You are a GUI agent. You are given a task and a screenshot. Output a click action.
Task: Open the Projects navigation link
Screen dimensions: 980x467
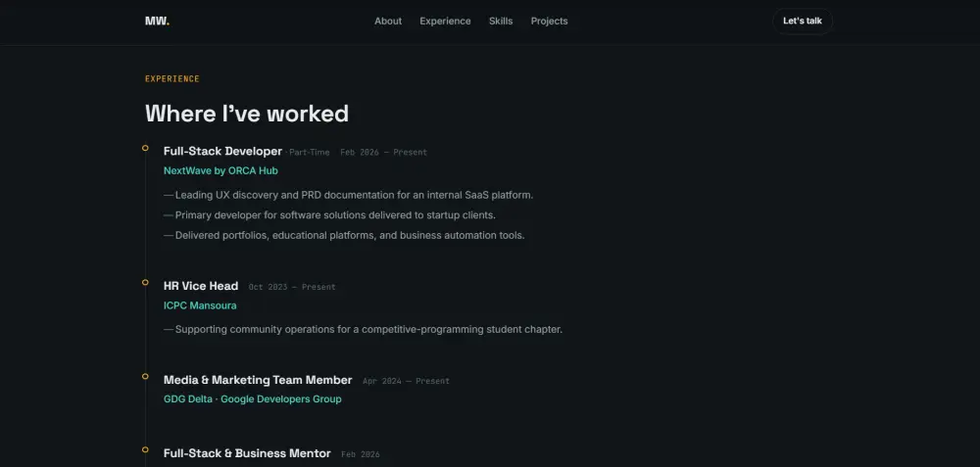pos(550,22)
